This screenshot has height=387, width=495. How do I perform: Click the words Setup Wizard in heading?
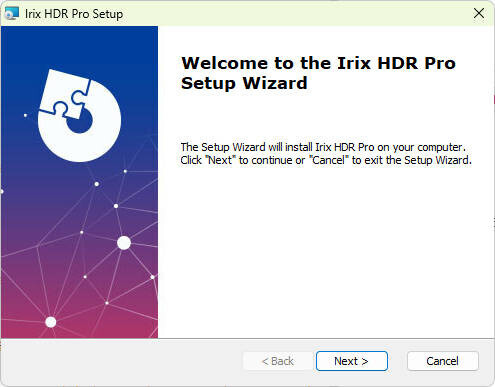244,83
